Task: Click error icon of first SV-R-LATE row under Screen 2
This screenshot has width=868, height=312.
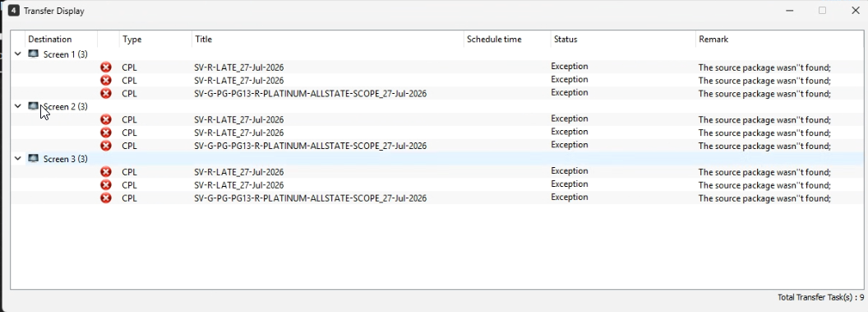Action: (106, 119)
